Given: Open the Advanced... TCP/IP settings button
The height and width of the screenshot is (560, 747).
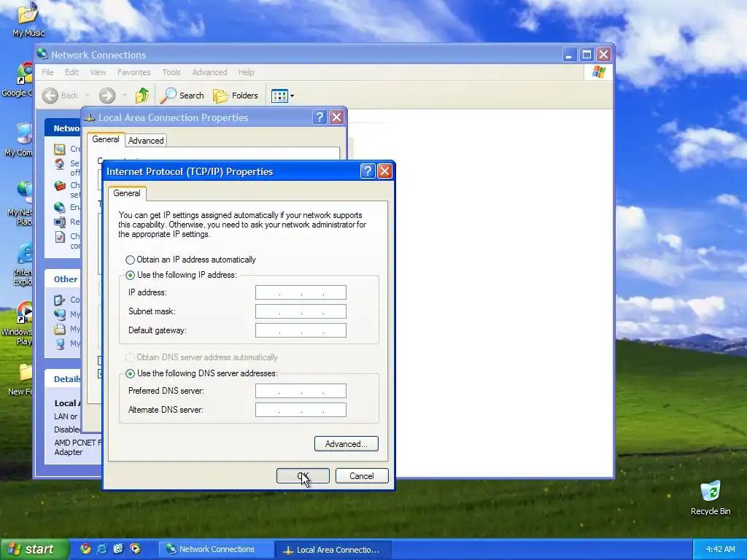Looking at the screenshot, I should [x=347, y=444].
